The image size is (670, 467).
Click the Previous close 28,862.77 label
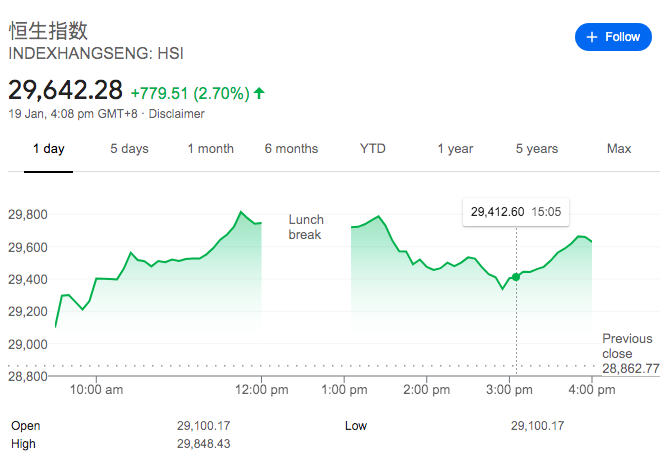631,353
